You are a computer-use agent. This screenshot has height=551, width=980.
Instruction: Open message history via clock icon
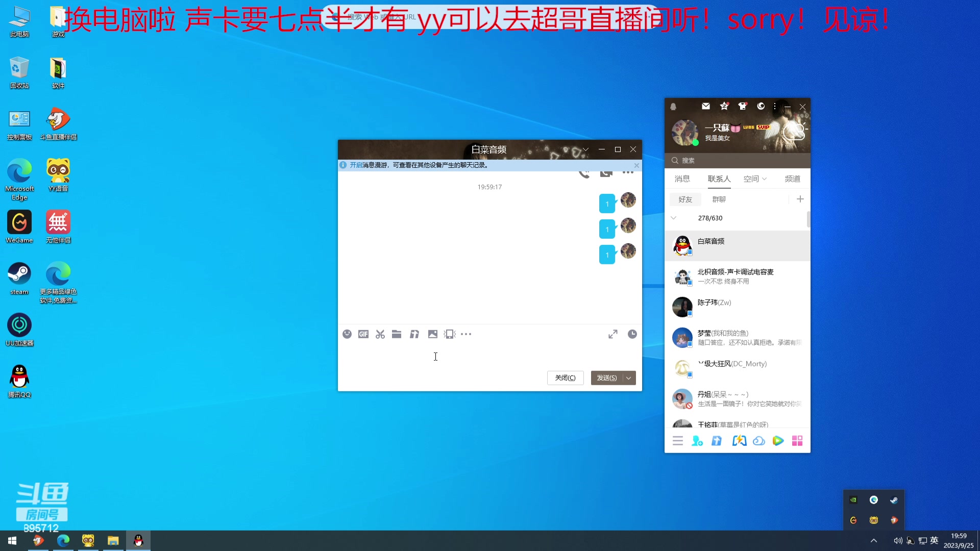[632, 334]
